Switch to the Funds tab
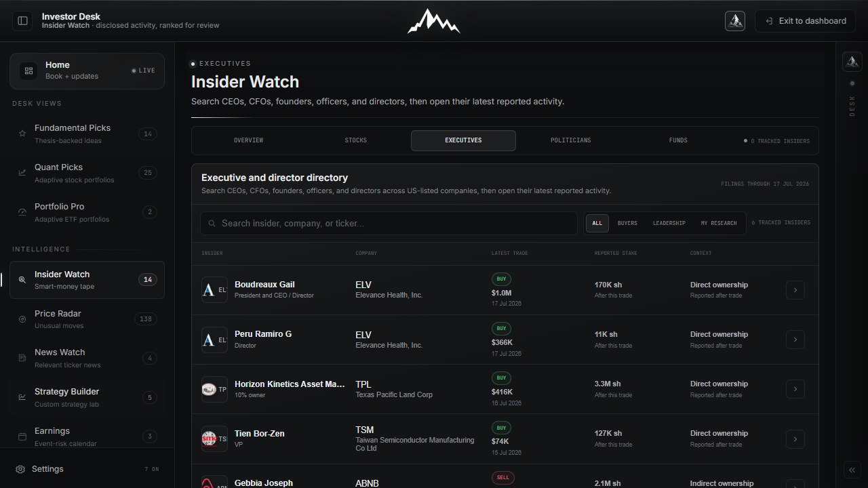This screenshot has width=868, height=488. click(x=678, y=140)
